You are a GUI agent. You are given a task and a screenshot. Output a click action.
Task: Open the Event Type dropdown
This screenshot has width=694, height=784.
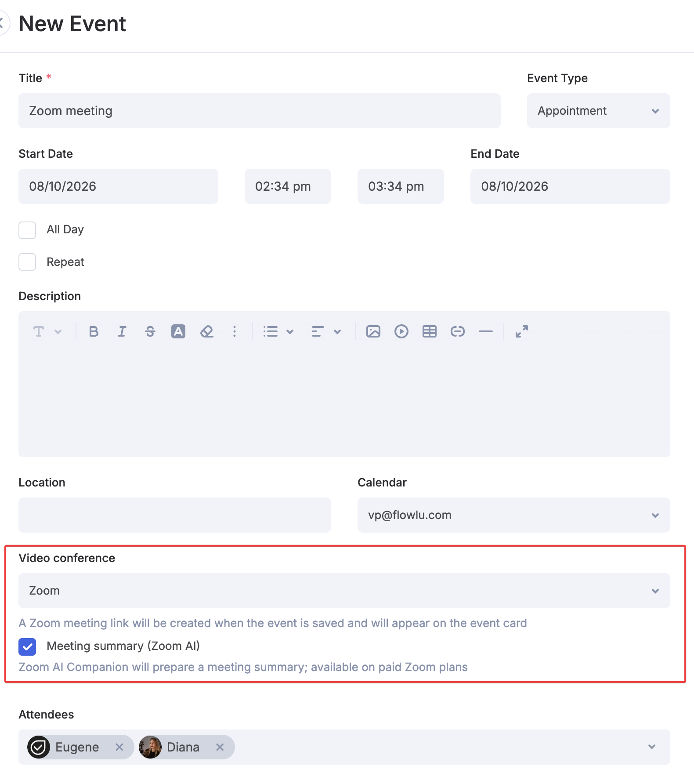pos(599,111)
